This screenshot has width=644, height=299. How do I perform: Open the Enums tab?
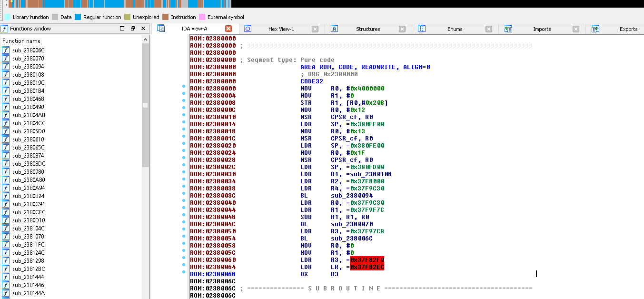click(x=455, y=29)
